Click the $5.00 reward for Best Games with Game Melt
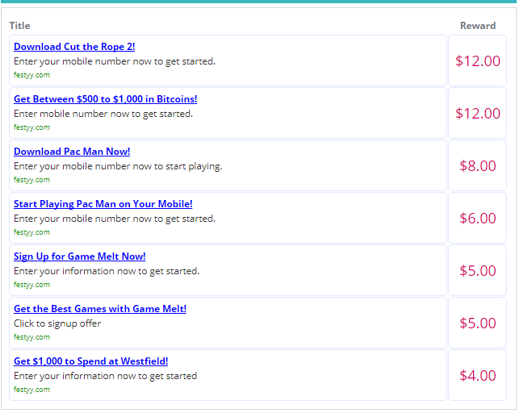Screen dimensions: 532x413 477,323
